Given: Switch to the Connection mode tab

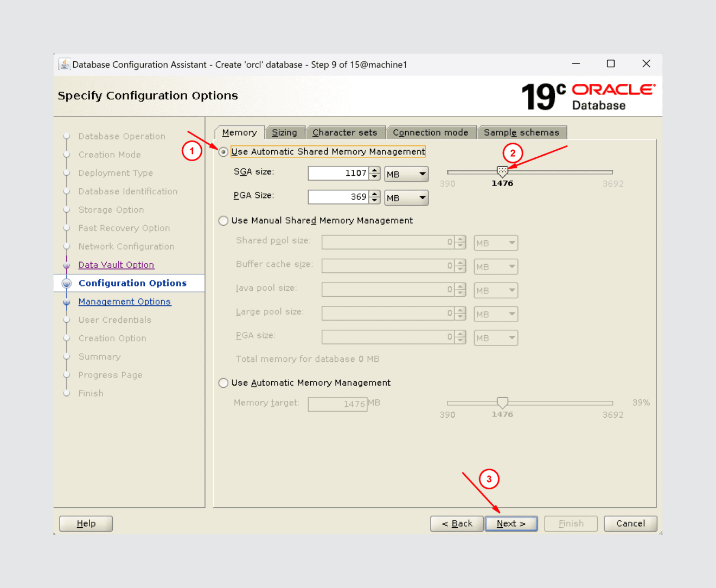Looking at the screenshot, I should [431, 132].
